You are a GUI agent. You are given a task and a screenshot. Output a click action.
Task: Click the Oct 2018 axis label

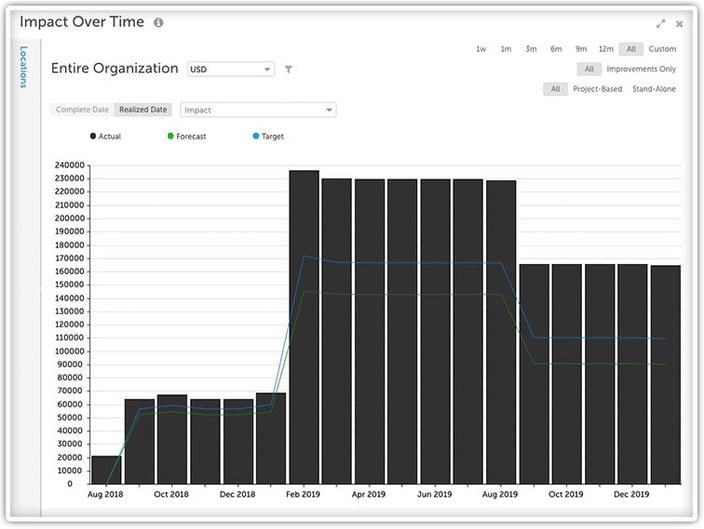[171, 494]
